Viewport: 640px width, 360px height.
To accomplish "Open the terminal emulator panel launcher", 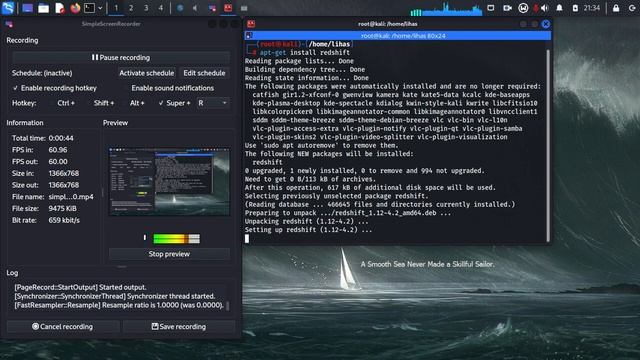I will (89, 8).
